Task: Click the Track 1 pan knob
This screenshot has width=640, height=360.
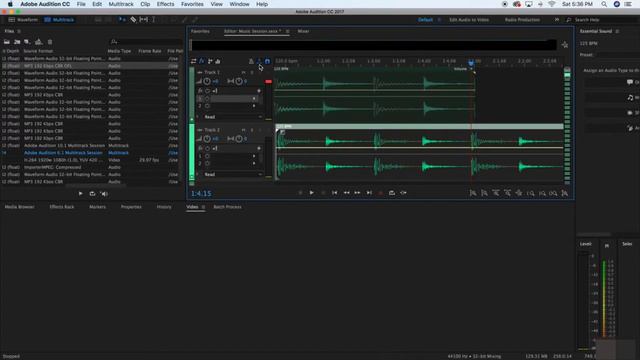Action: point(239,81)
